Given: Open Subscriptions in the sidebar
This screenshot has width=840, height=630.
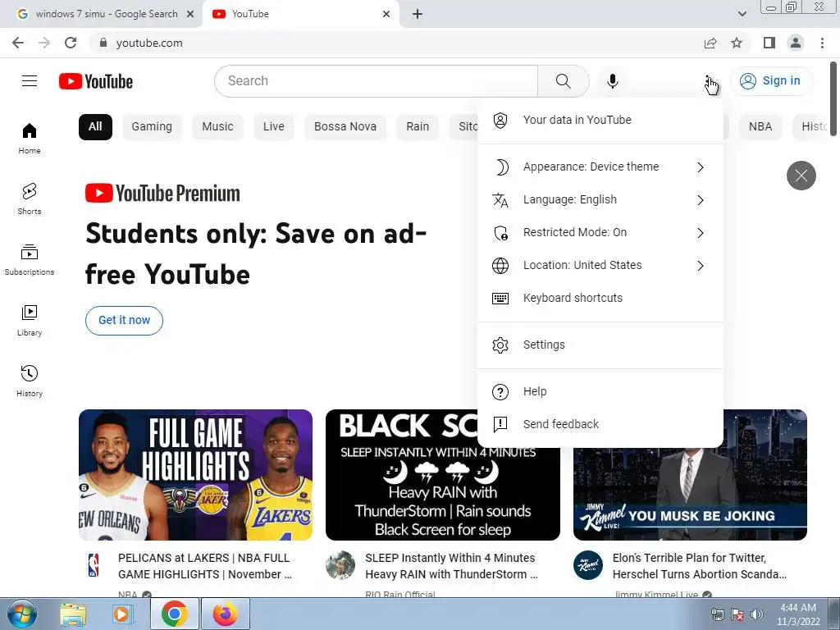Looking at the screenshot, I should coord(30,260).
